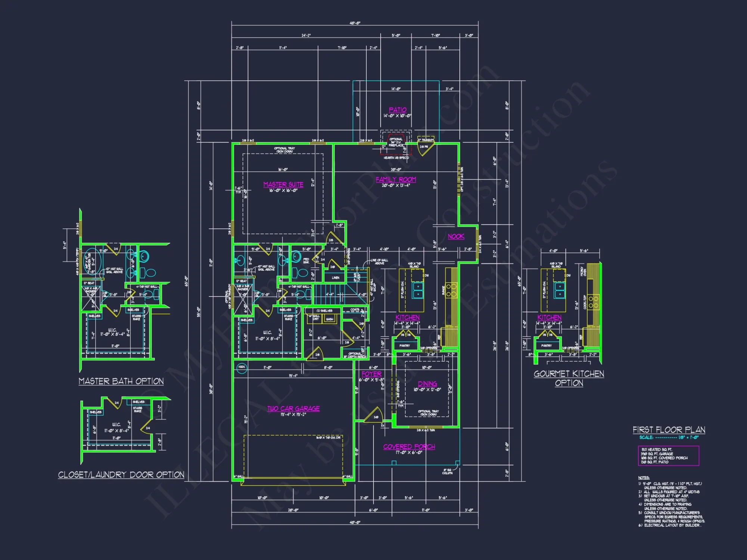
Task: Click the CLOSET/LAUNDRY DOOR OPTION heading
Action: pos(121,475)
